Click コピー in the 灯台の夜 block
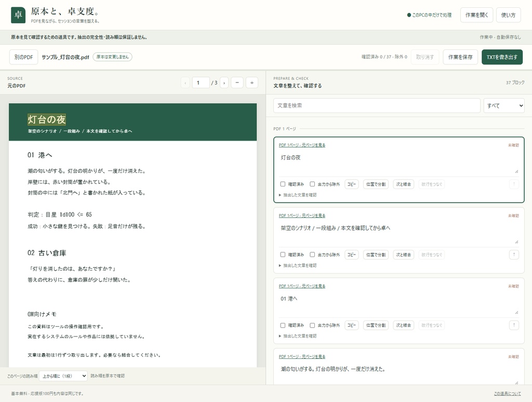 click(x=352, y=184)
